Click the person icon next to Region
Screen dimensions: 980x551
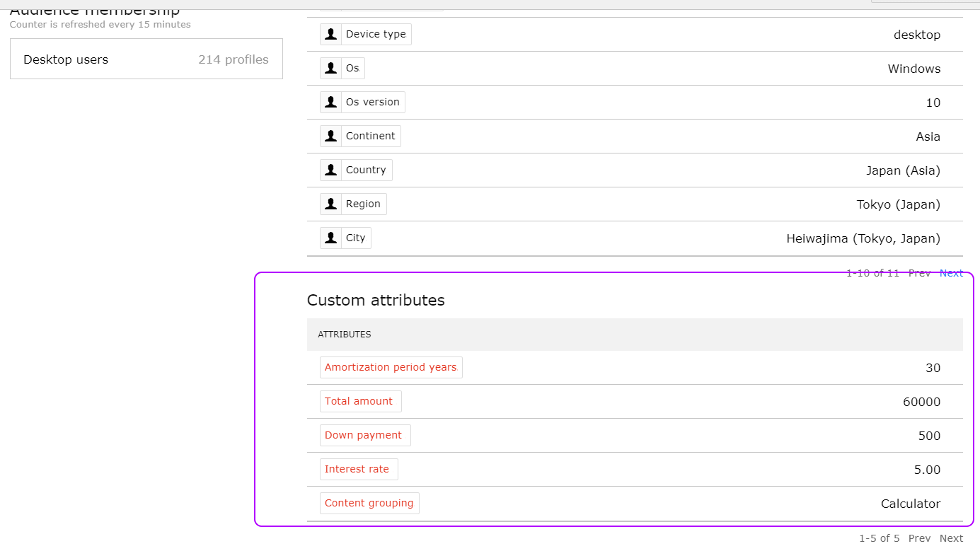pos(330,204)
